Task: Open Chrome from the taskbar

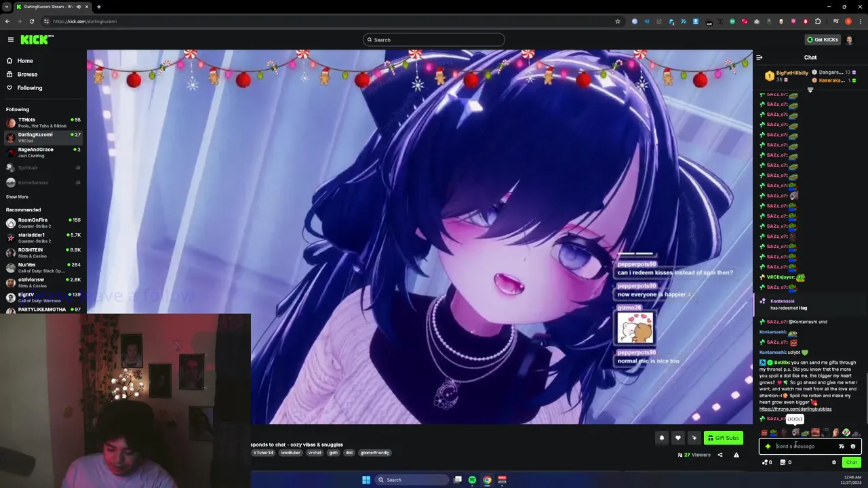Action: (x=487, y=480)
